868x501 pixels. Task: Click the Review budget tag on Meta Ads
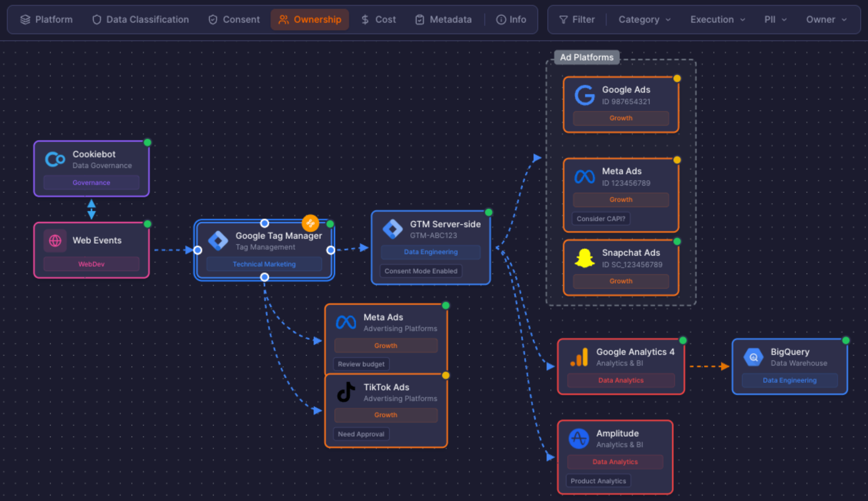pos(361,364)
